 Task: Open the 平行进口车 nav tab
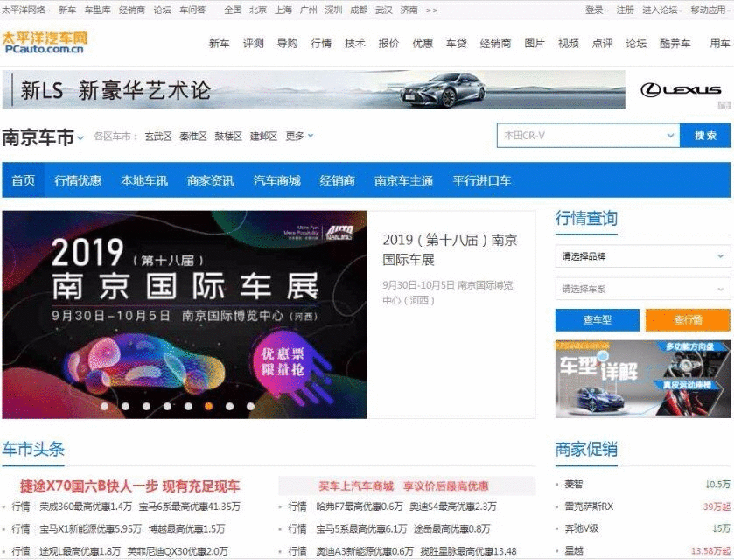tap(481, 181)
